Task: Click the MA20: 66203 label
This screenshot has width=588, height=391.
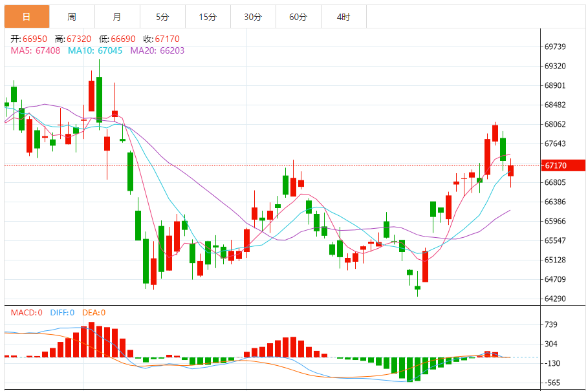Action: tap(157, 50)
